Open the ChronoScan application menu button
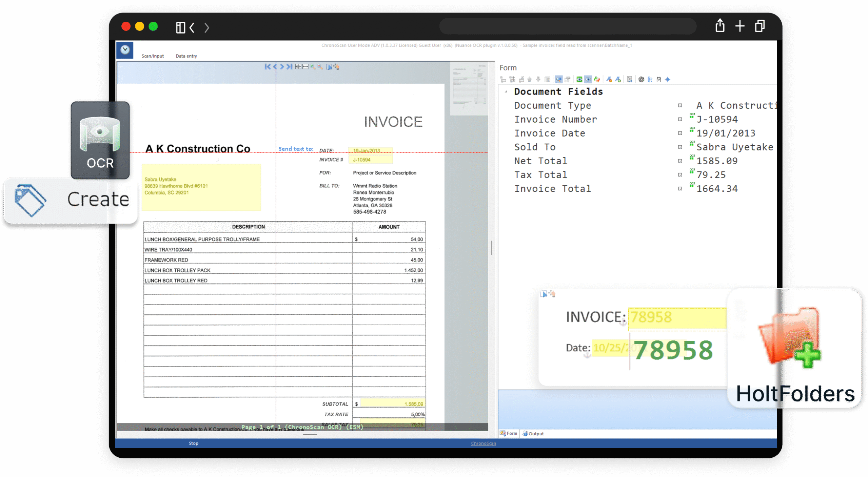868x477 pixels. pos(125,50)
